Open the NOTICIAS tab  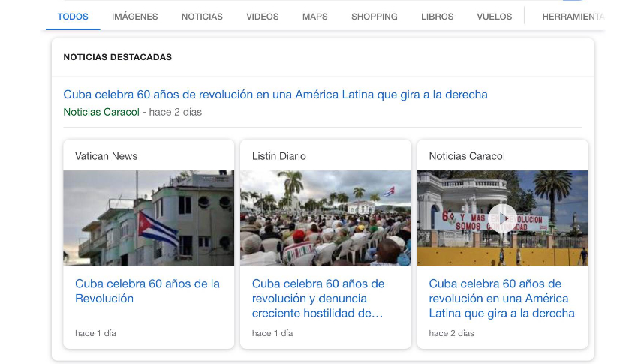click(202, 17)
